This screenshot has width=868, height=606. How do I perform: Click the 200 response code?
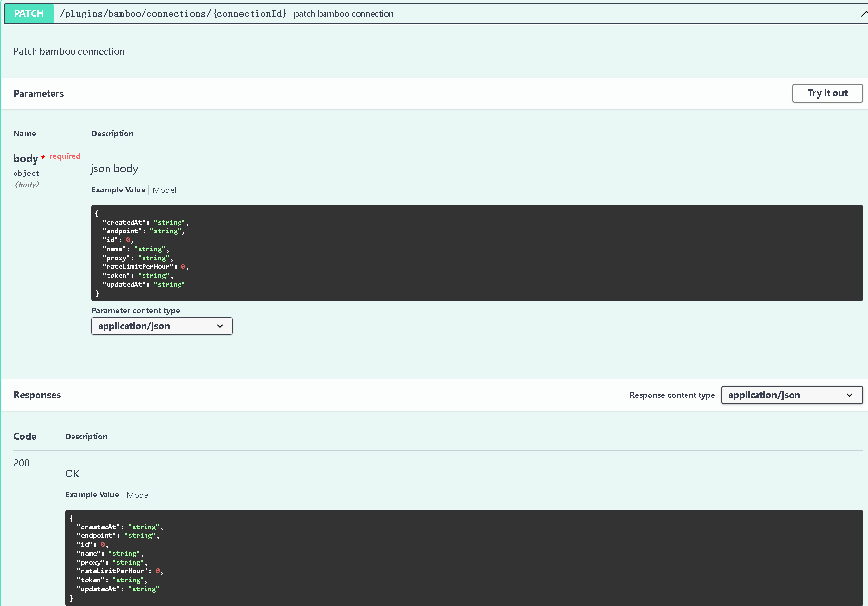(x=21, y=463)
